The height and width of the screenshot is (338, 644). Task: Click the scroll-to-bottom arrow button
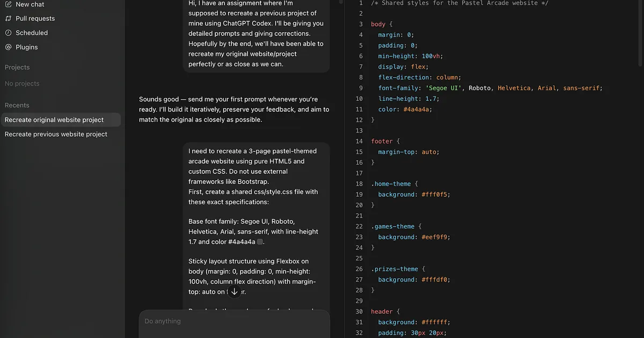234,292
